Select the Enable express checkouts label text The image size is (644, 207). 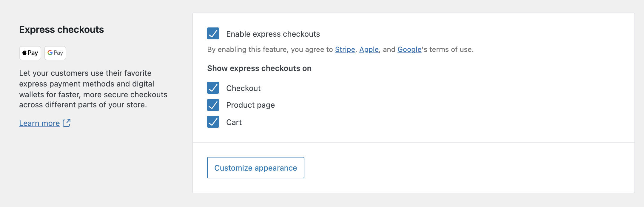pyautogui.click(x=273, y=34)
